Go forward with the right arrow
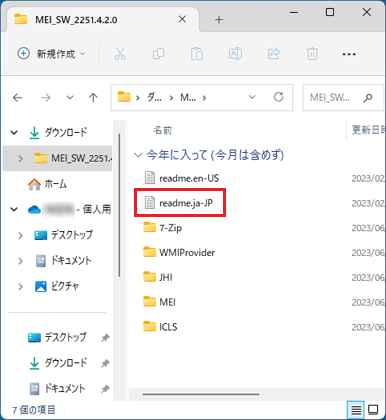 [x=46, y=98]
